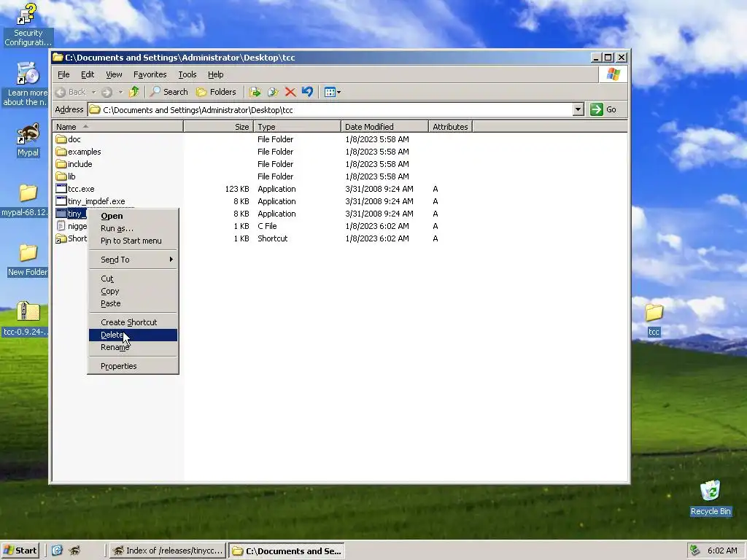Switch to Index of /releases/tinycc taskbar window
The image size is (747, 560).
click(167, 551)
